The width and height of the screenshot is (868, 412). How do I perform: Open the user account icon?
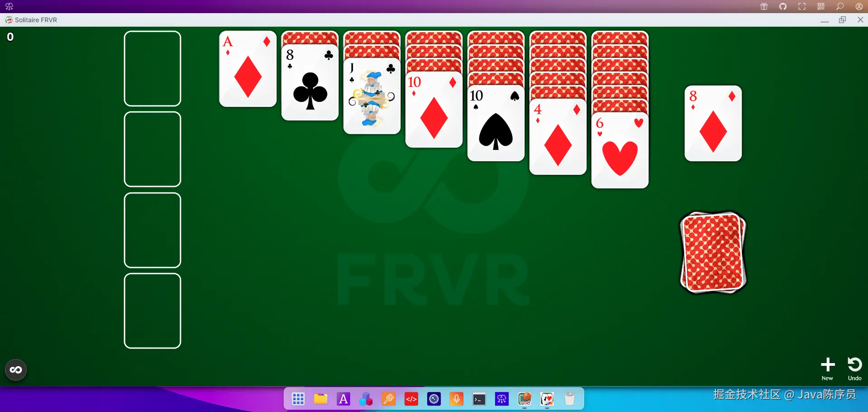point(859,6)
